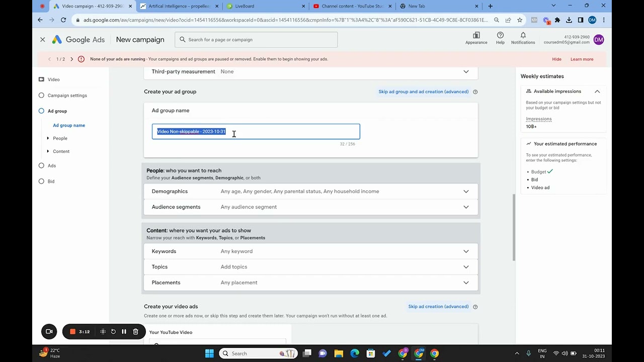Switch to New Tab browser tab
This screenshot has width=644, height=362.
coord(438,6)
